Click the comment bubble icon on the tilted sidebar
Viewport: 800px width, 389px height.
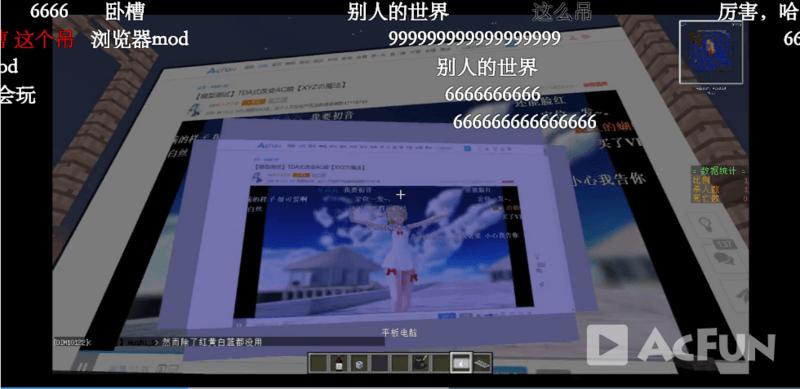click(x=724, y=258)
